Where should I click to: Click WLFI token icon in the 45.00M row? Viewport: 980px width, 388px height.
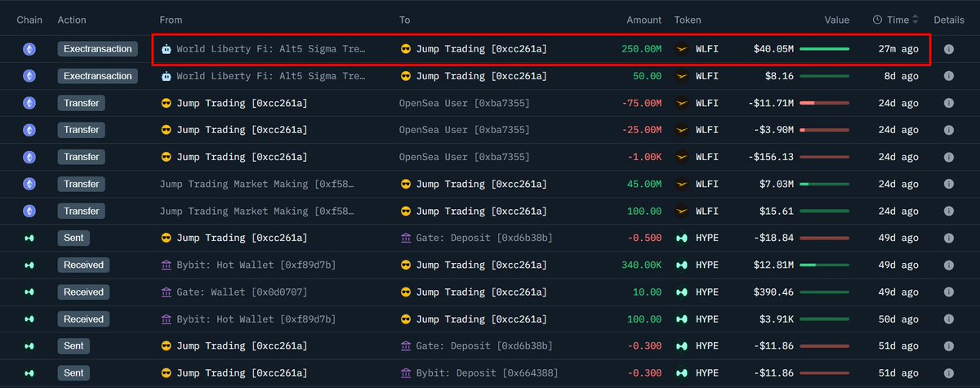point(683,184)
